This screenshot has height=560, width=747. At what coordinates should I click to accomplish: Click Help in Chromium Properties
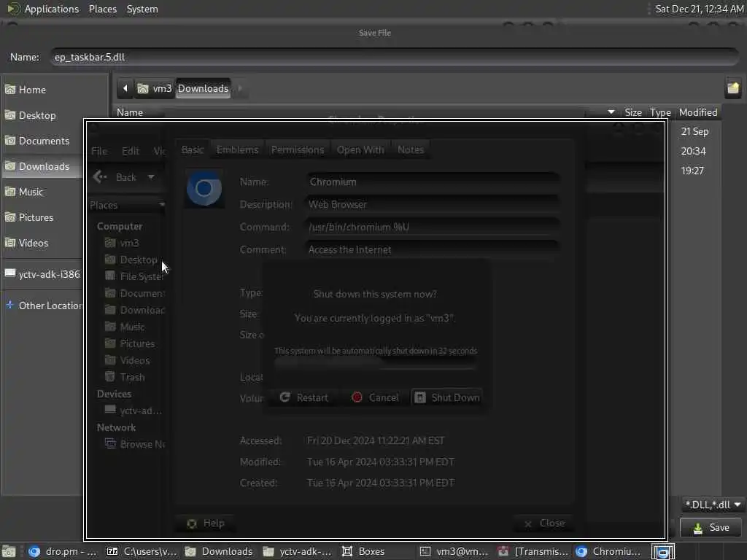tap(205, 524)
